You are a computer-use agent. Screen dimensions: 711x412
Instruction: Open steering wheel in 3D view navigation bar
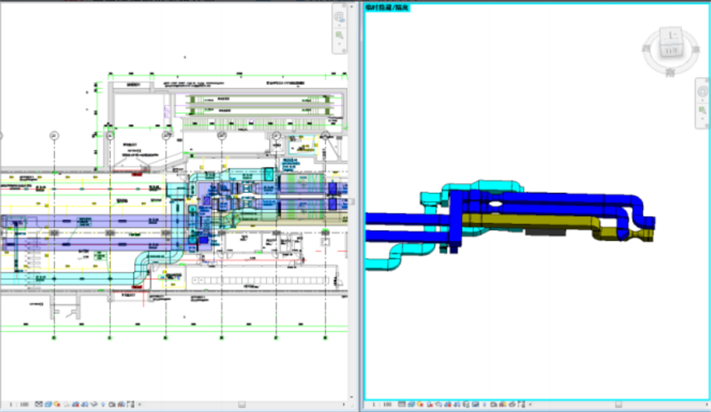click(701, 89)
